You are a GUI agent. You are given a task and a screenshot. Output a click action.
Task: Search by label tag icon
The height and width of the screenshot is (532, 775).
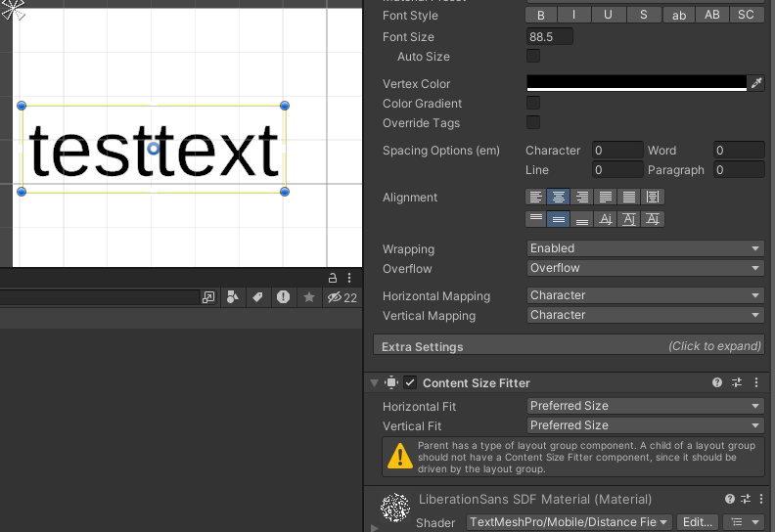(x=257, y=297)
